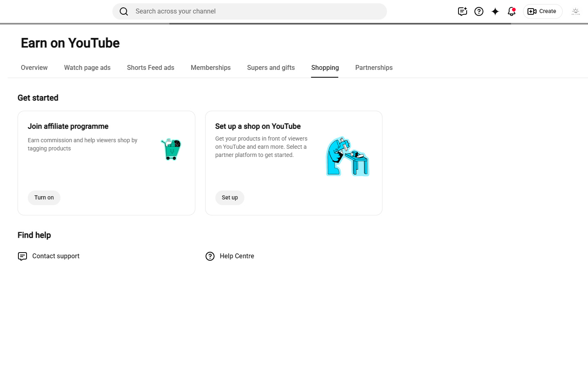Viewport: 588px width, 376px height.
Task: Click the search magnifier icon
Action: coord(124,11)
